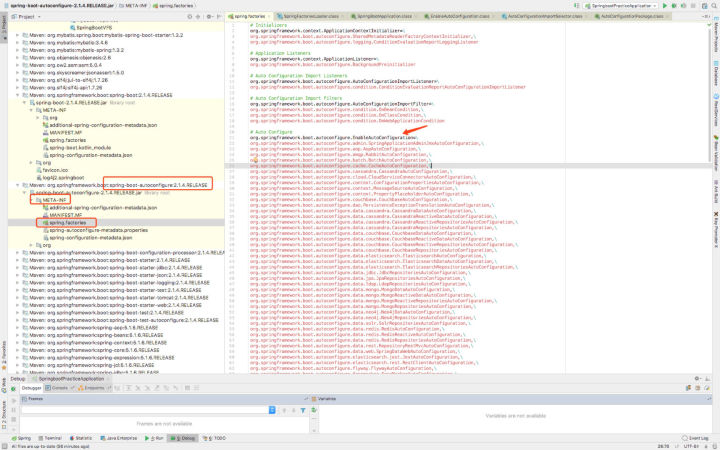
Task: Run SpringbootPracticeApplication with green play button
Action: click(664, 6)
